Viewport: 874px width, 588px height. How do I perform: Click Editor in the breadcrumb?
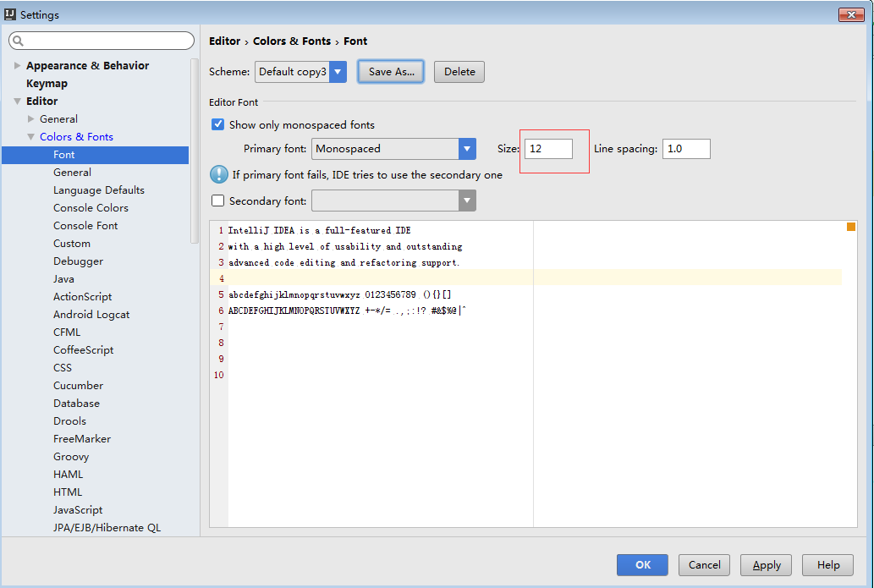(224, 41)
